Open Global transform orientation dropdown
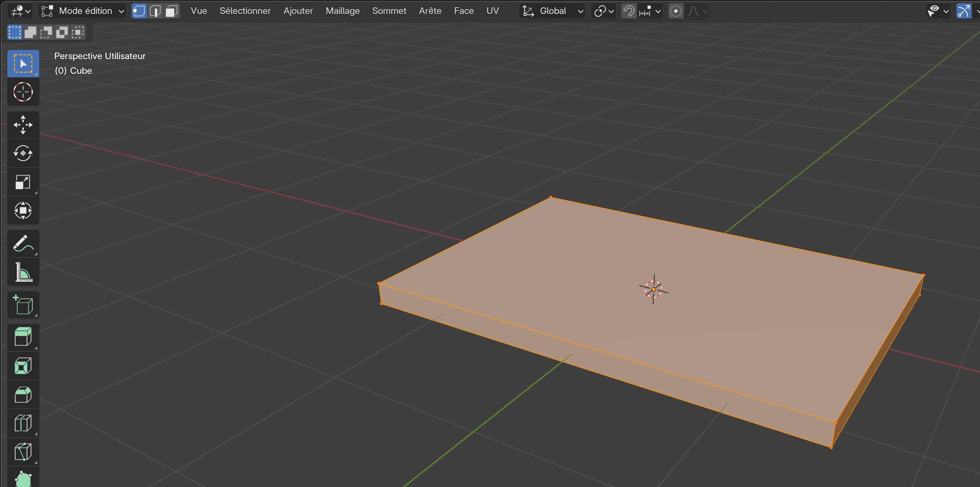The height and width of the screenshot is (487, 980). point(553,11)
